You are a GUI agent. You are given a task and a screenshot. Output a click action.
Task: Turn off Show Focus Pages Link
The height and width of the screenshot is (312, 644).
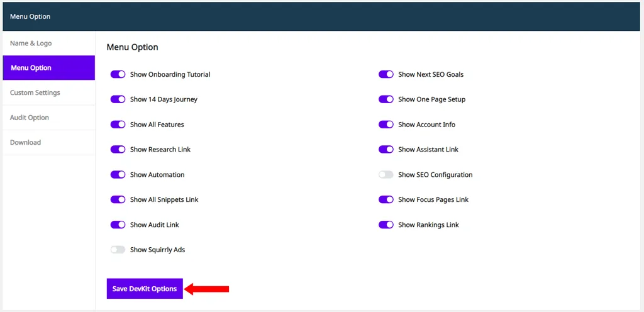pyautogui.click(x=386, y=199)
